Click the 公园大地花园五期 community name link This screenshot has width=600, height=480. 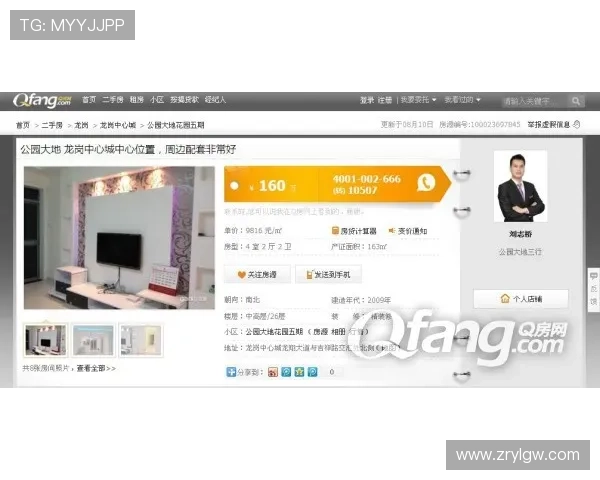click(x=274, y=331)
